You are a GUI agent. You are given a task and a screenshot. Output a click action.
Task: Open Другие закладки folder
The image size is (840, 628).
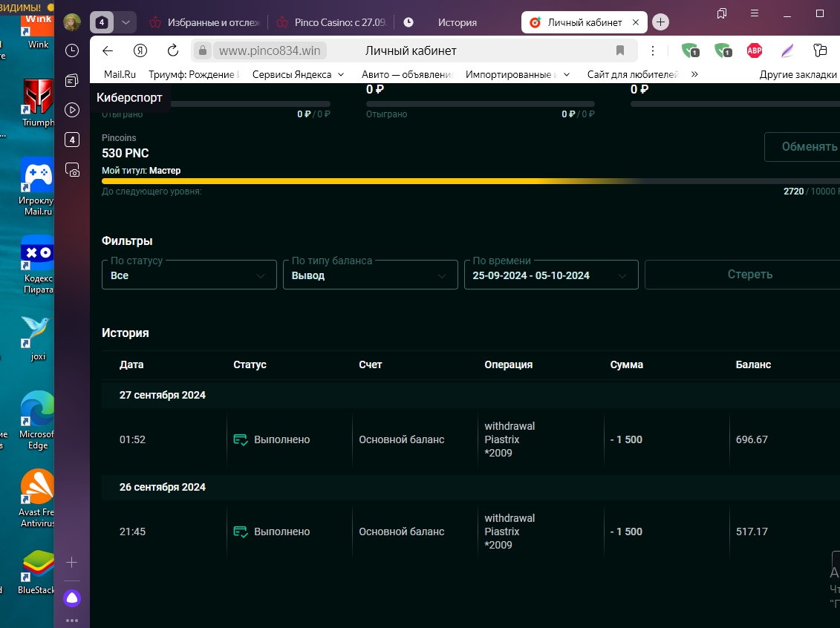798,74
